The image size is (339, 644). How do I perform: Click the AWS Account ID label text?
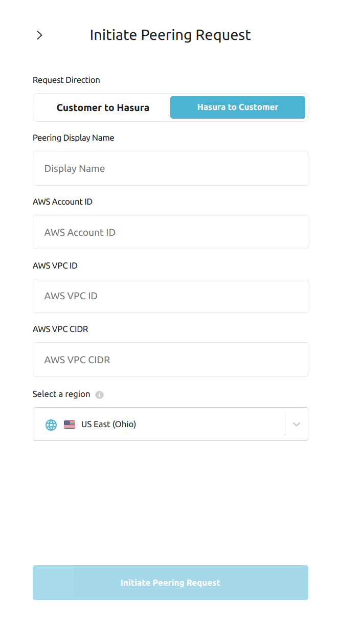[62, 202]
